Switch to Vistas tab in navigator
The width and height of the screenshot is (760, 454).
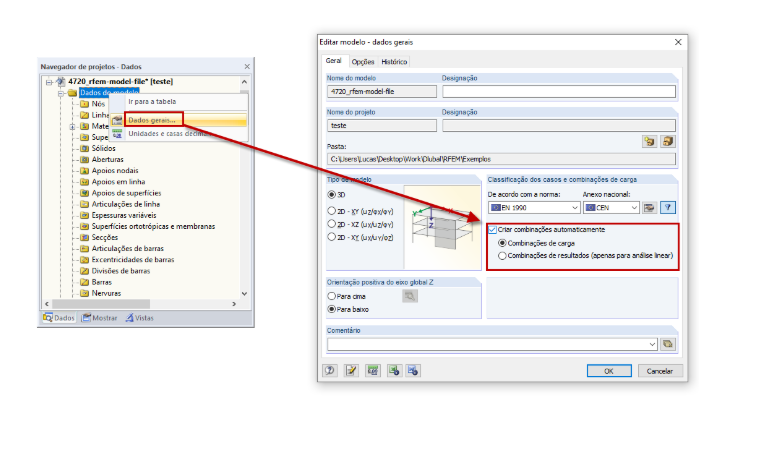pyautogui.click(x=140, y=318)
